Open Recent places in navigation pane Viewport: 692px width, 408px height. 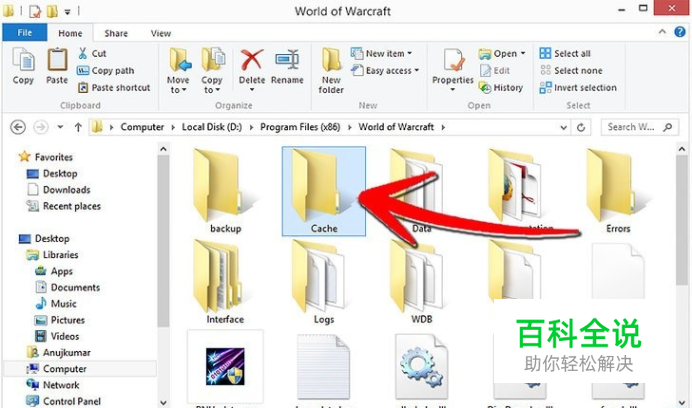pos(64,206)
